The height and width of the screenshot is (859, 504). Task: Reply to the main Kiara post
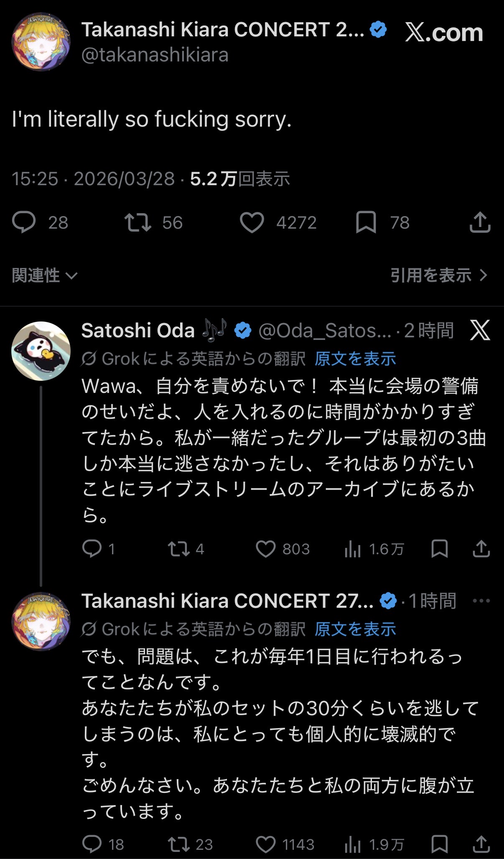24,222
